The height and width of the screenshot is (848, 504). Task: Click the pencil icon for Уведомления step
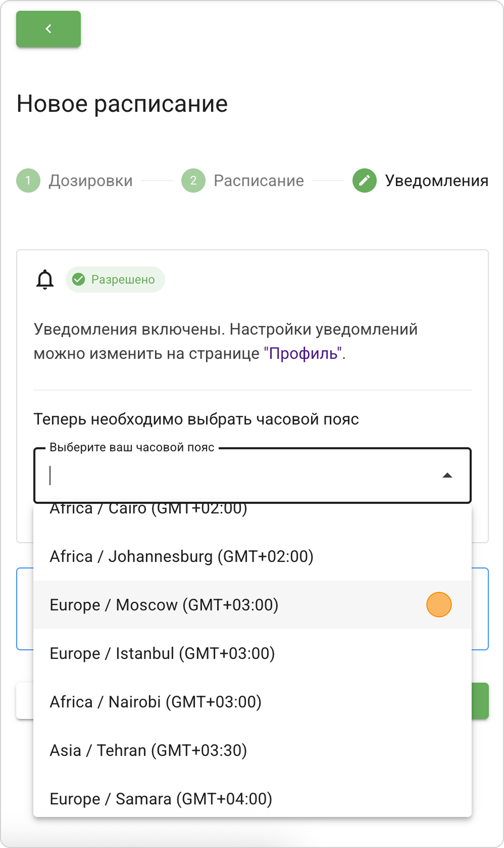click(364, 180)
